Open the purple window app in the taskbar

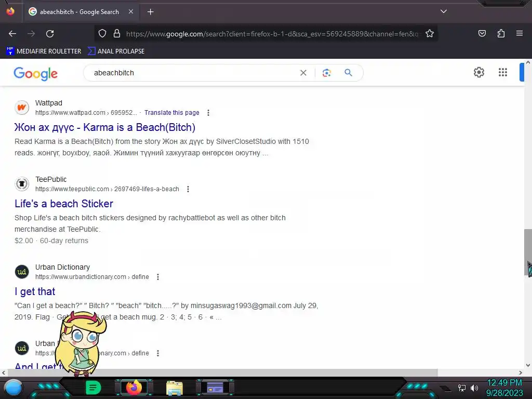point(215,388)
